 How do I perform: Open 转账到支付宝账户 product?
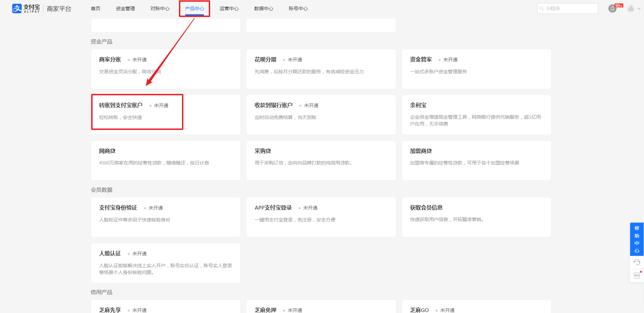166,115
